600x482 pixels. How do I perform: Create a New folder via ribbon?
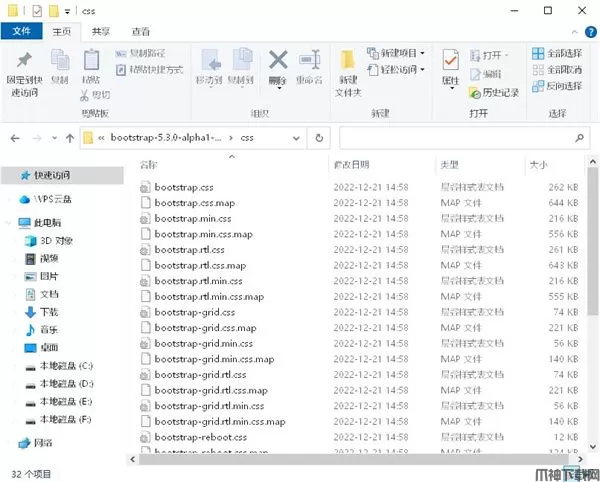point(348,73)
